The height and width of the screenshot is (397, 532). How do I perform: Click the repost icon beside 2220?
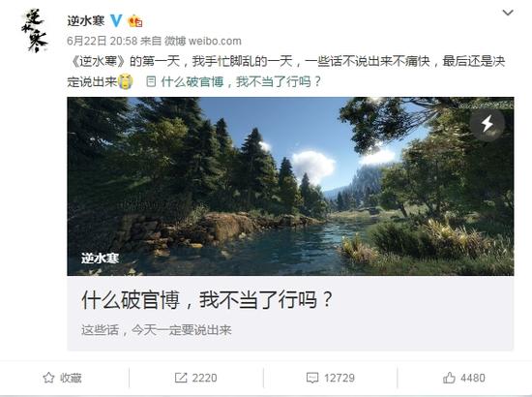click(x=181, y=378)
